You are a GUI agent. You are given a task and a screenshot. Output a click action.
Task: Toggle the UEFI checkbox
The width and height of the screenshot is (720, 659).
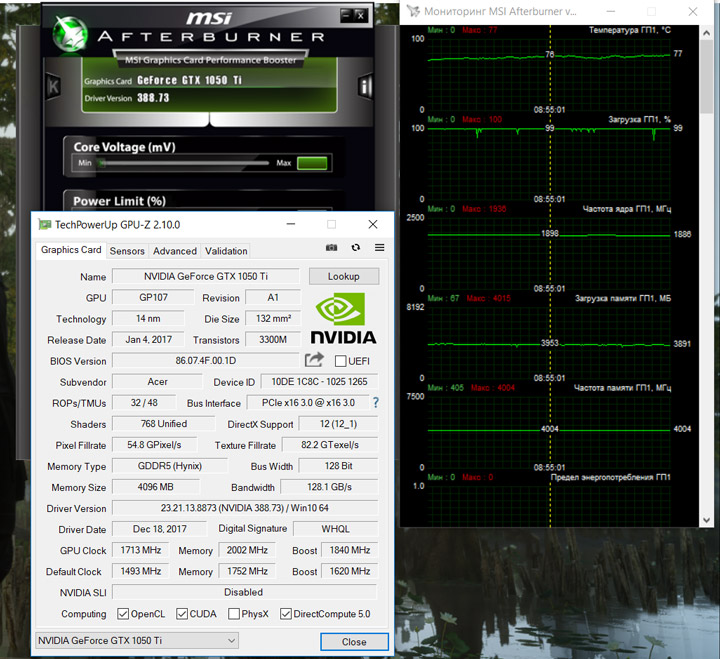(340, 361)
